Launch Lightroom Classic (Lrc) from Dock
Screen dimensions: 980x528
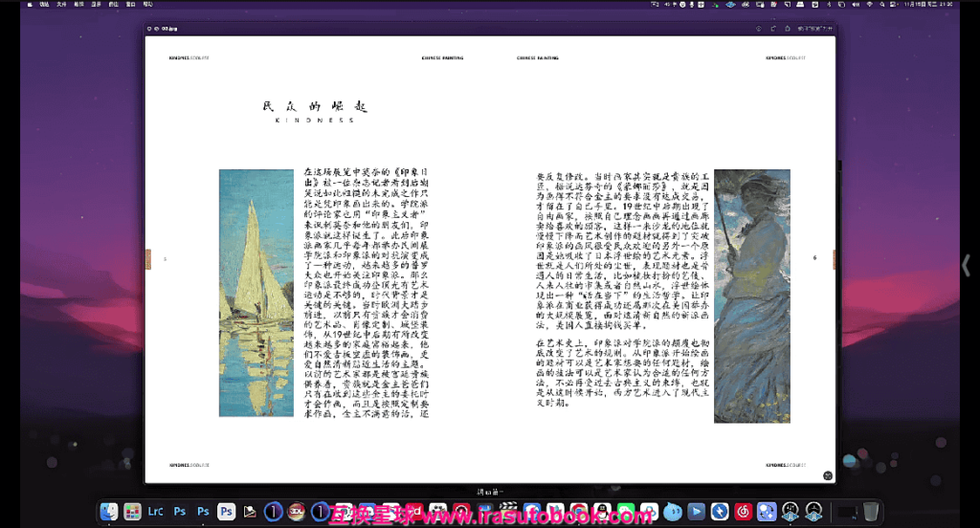(x=156, y=512)
